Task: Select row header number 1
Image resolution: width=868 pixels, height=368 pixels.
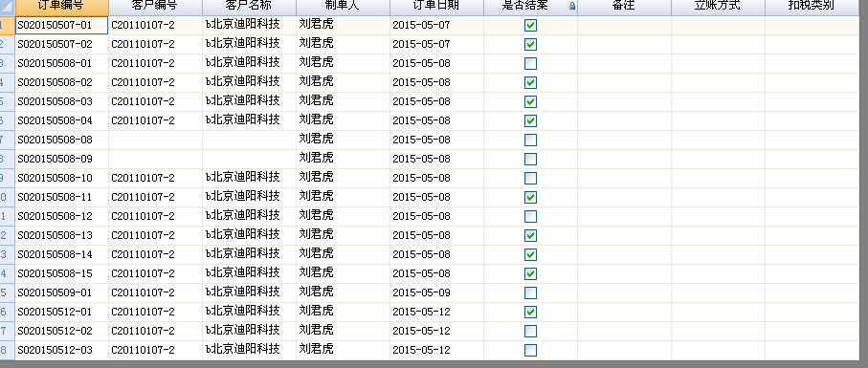Action: pos(8,26)
